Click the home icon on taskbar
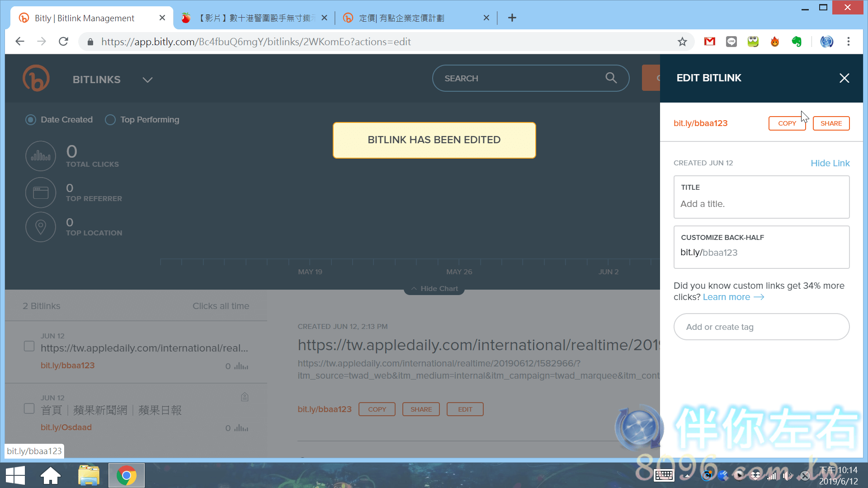 point(51,475)
